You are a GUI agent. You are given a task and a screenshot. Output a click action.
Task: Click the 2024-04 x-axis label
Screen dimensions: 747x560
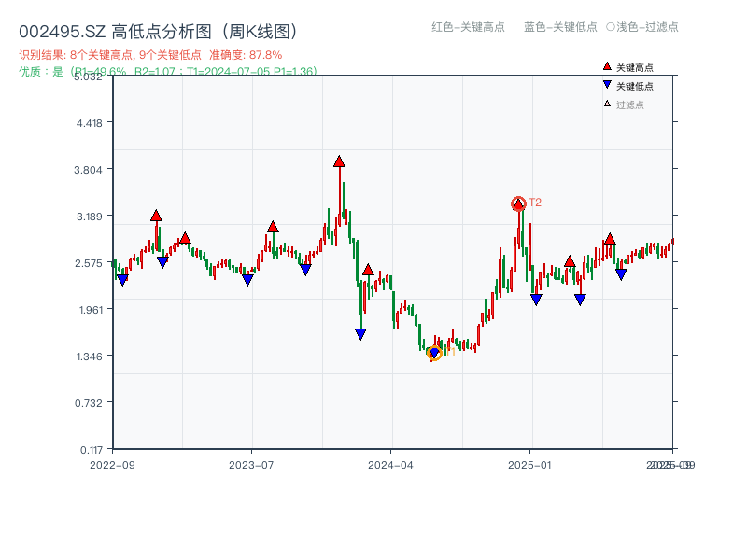(x=392, y=462)
